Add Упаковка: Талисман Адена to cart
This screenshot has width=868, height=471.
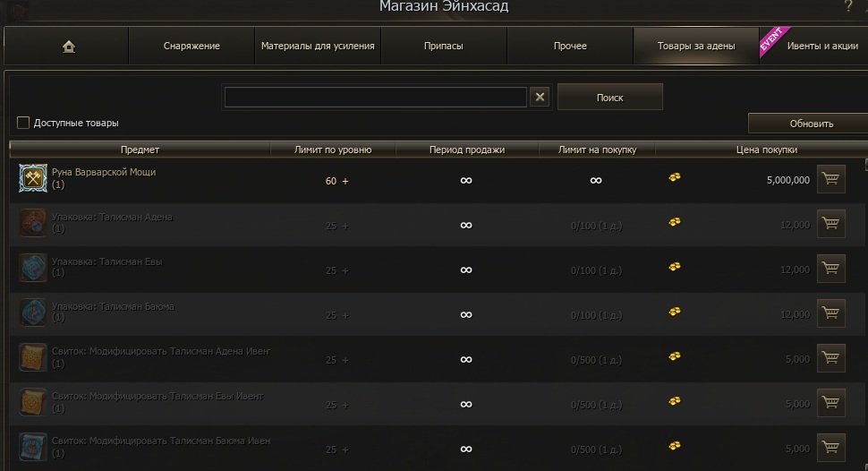[x=831, y=224]
